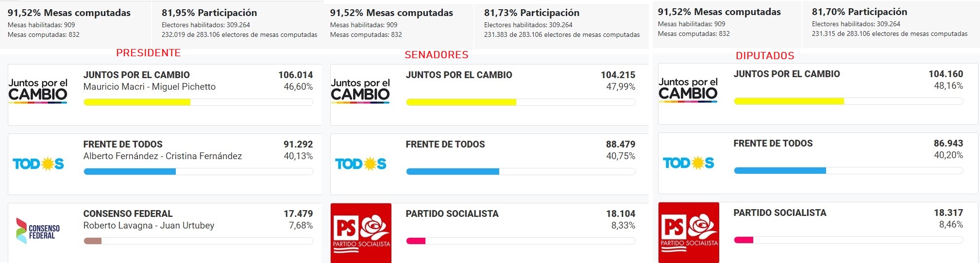Viewport: 980px width, 263px height.
Task: Click the Partido Socialista logo under Senadores
Action: click(x=361, y=233)
